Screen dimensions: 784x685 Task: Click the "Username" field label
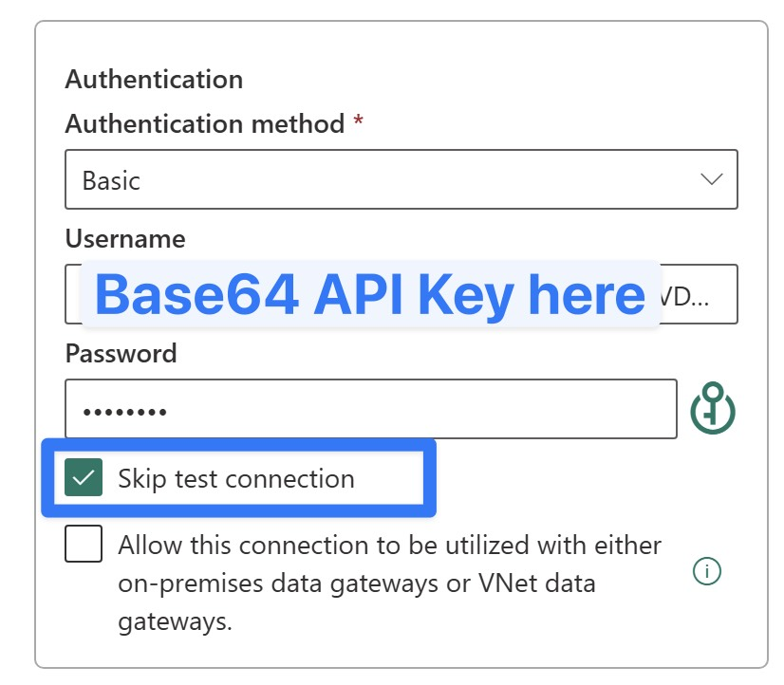[124, 238]
